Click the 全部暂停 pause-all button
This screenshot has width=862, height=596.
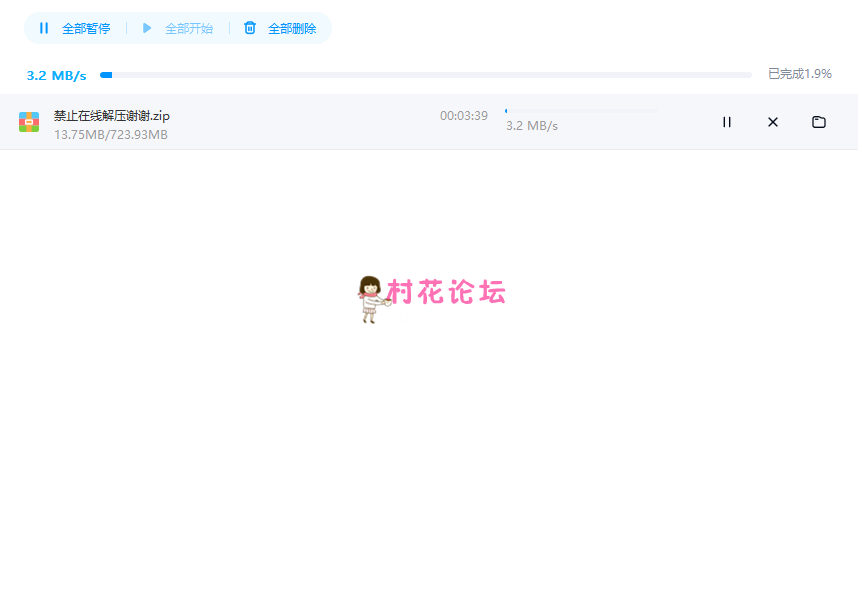(x=75, y=28)
